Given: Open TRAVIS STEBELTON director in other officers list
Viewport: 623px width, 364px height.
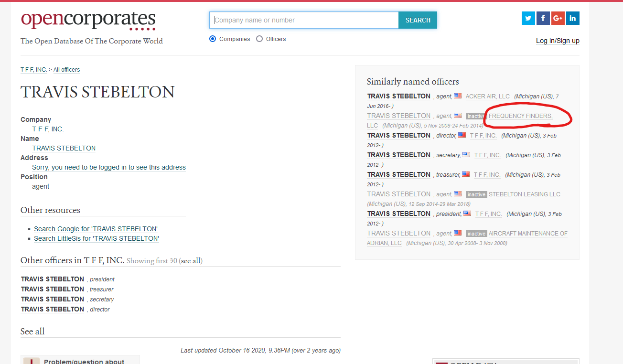Looking at the screenshot, I should 53,309.
